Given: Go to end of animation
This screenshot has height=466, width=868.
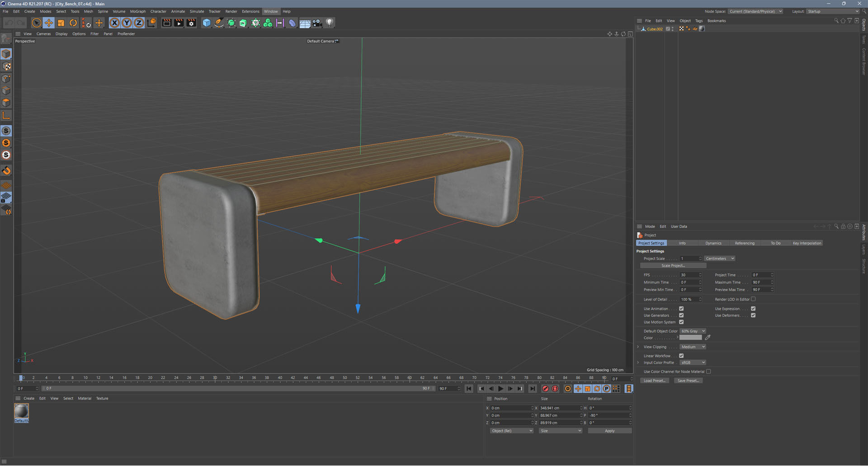Looking at the screenshot, I should (x=533, y=389).
